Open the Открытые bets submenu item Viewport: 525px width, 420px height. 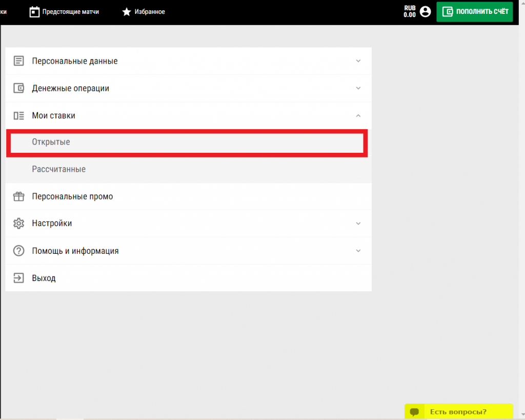coord(187,143)
